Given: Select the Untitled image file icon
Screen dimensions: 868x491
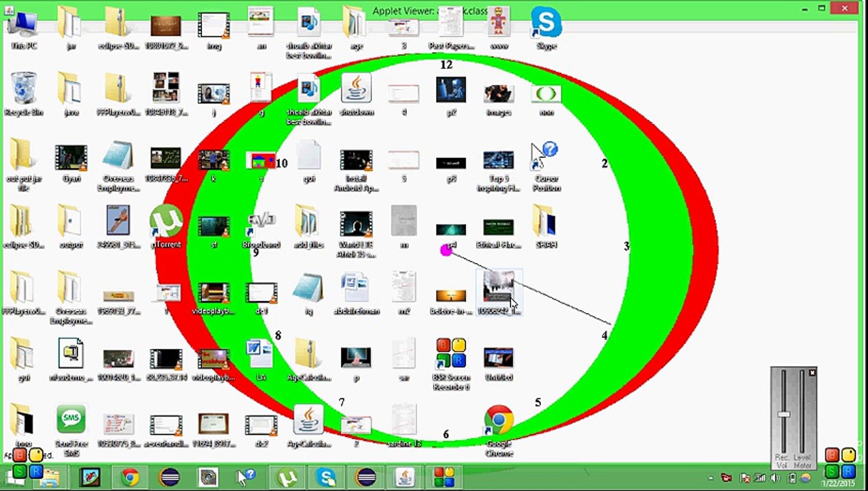Looking at the screenshot, I should pos(499,364).
